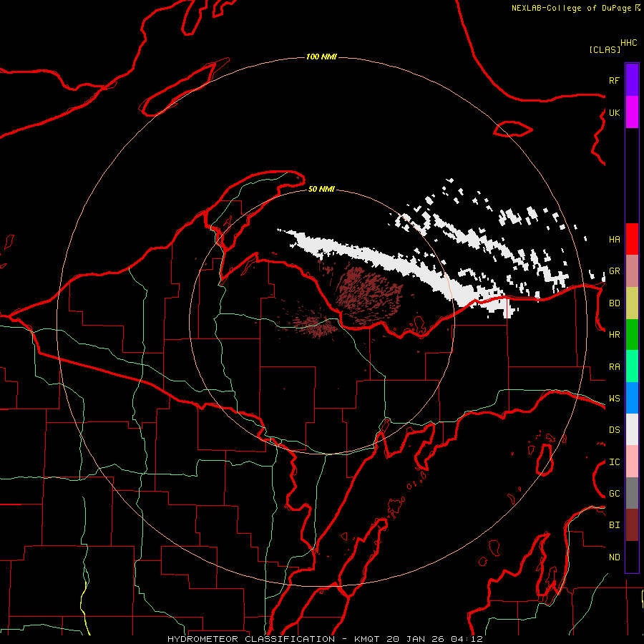Image resolution: width=644 pixels, height=644 pixels.
Task: Click the IC pink color swatch
Action: click(x=632, y=462)
